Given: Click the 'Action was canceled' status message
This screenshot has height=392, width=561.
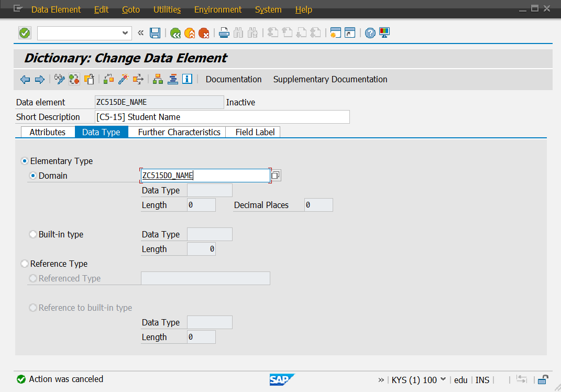Looking at the screenshot, I should tap(66, 379).
